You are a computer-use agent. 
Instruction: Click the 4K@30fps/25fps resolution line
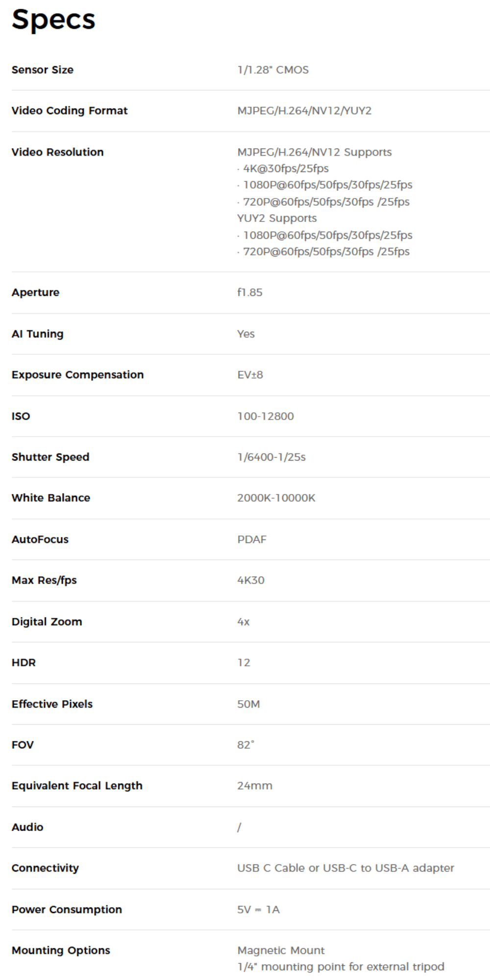tap(286, 169)
